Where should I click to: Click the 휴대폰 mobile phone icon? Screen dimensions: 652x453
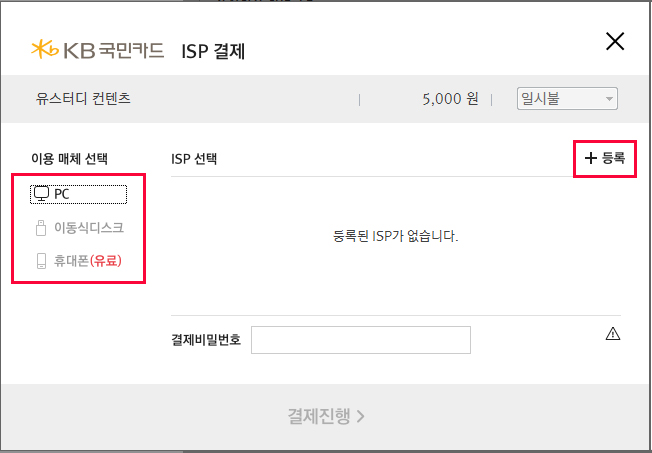(x=41, y=262)
